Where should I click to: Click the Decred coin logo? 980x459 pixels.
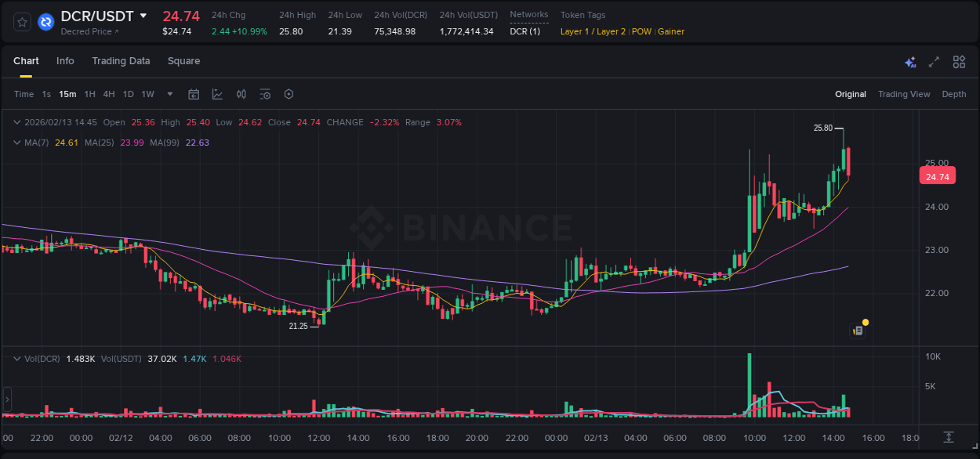(x=45, y=22)
